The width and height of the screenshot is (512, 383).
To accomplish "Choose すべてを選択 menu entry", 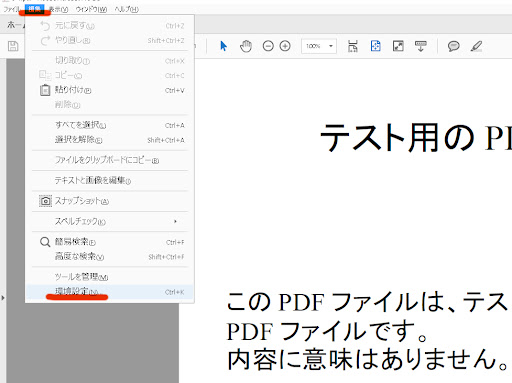I will coord(110,125).
